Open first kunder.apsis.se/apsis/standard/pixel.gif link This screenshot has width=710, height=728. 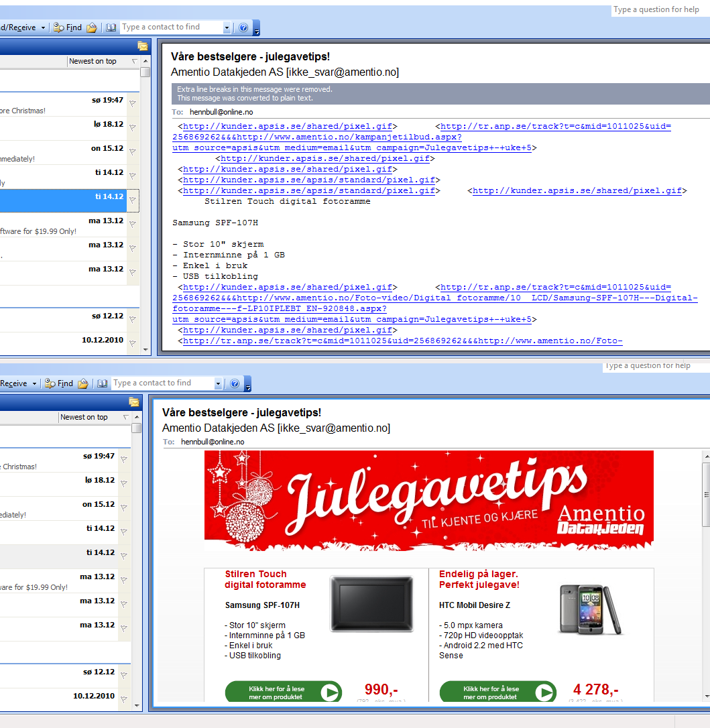click(x=309, y=180)
